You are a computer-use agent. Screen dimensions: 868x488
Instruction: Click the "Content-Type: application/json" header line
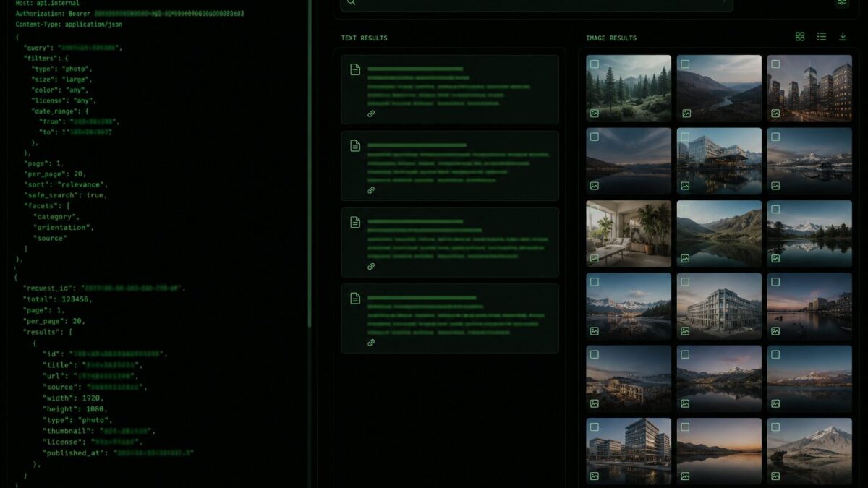pyautogui.click(x=69, y=24)
